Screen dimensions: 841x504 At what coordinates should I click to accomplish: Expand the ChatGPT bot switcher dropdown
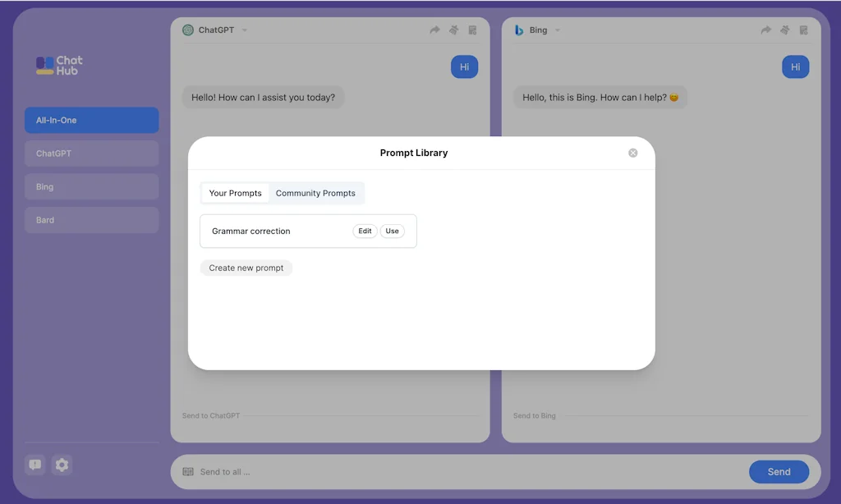(245, 30)
